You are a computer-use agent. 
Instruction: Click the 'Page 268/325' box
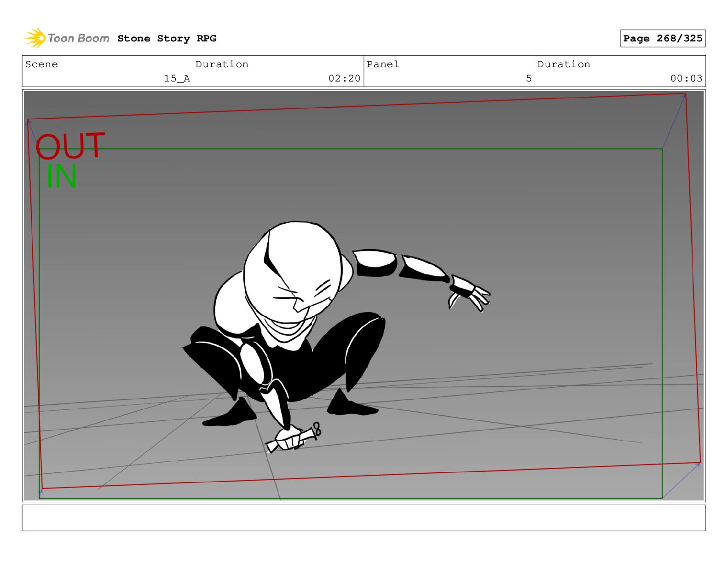tap(663, 39)
